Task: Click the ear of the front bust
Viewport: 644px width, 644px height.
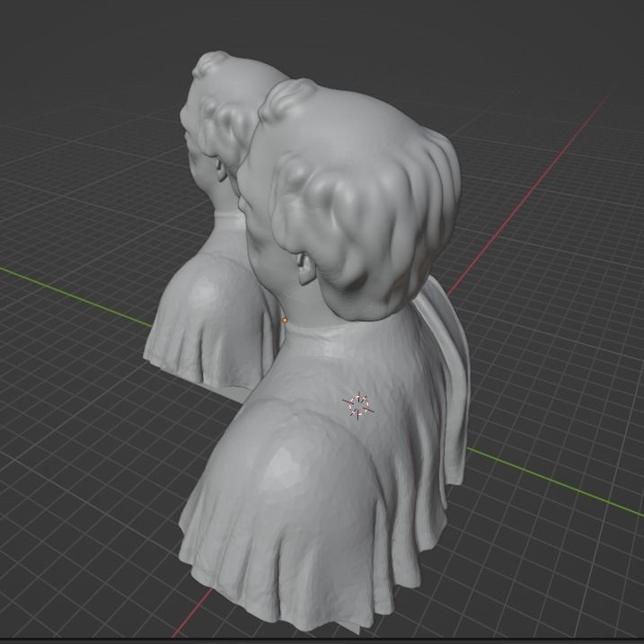Action: (305, 269)
